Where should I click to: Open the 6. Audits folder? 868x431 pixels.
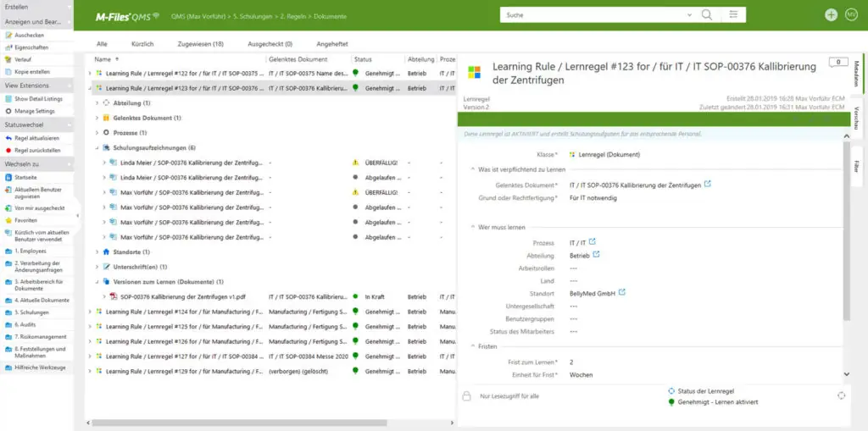point(25,325)
